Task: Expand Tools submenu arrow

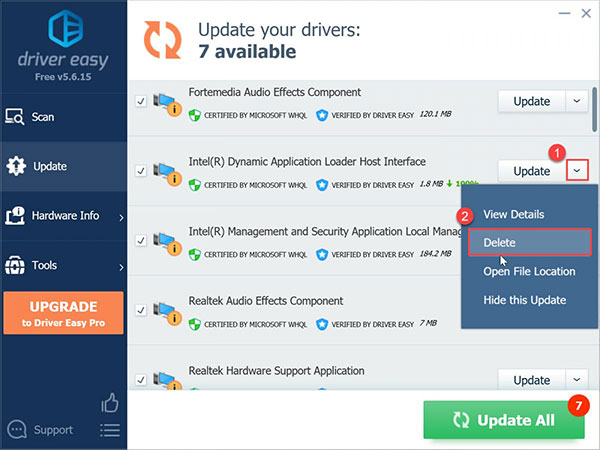Action: [x=121, y=267]
